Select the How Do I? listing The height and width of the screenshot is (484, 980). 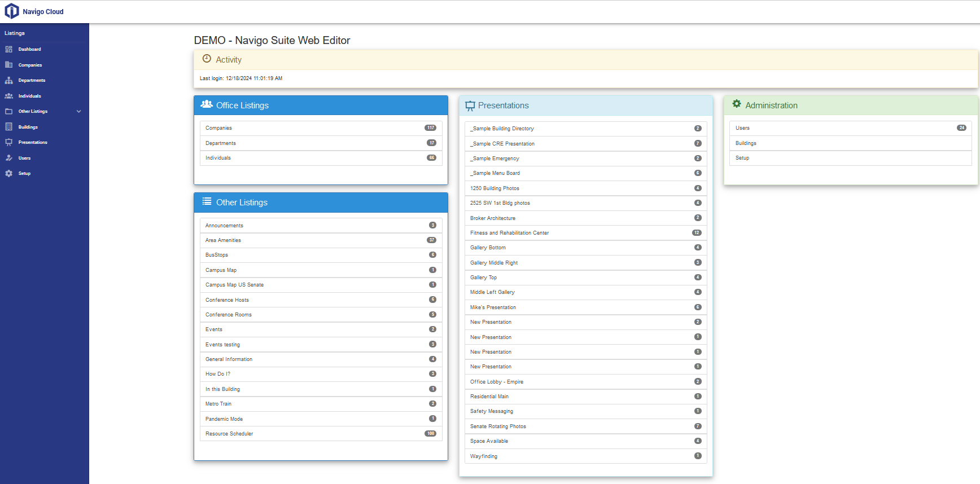coord(321,374)
